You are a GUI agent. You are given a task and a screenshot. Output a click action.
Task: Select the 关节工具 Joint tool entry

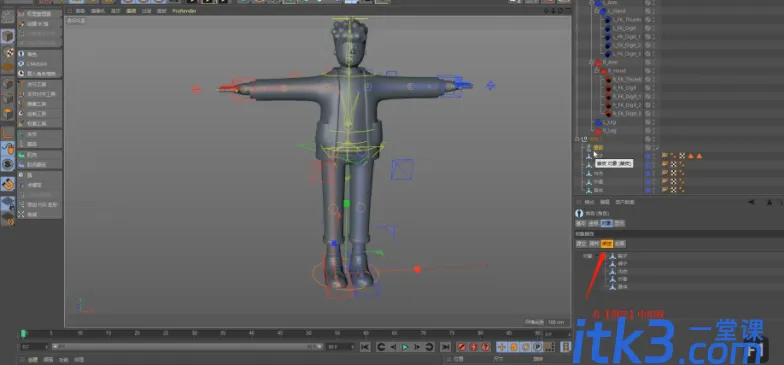point(36,84)
